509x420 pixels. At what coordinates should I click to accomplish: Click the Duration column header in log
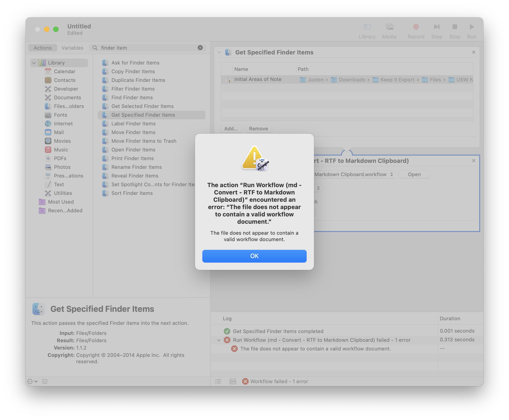point(450,319)
